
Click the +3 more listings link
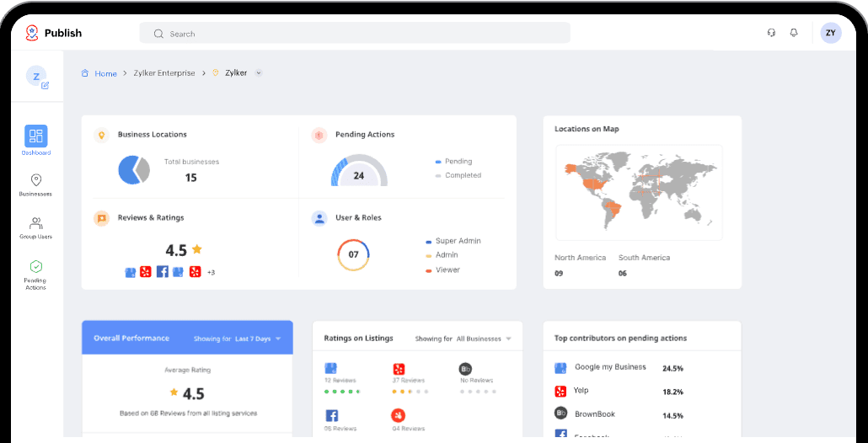(x=211, y=272)
